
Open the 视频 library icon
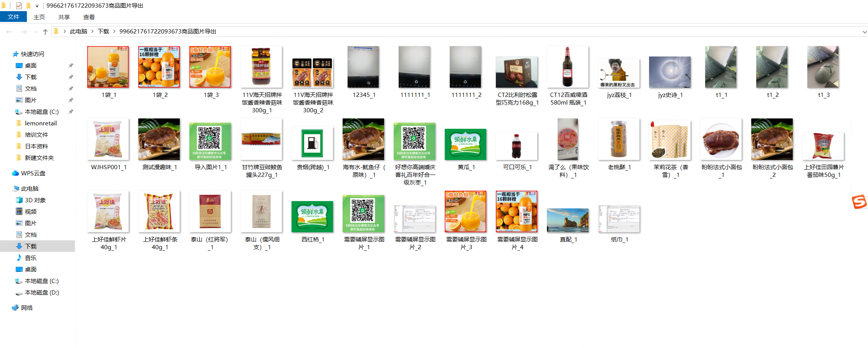click(x=19, y=211)
